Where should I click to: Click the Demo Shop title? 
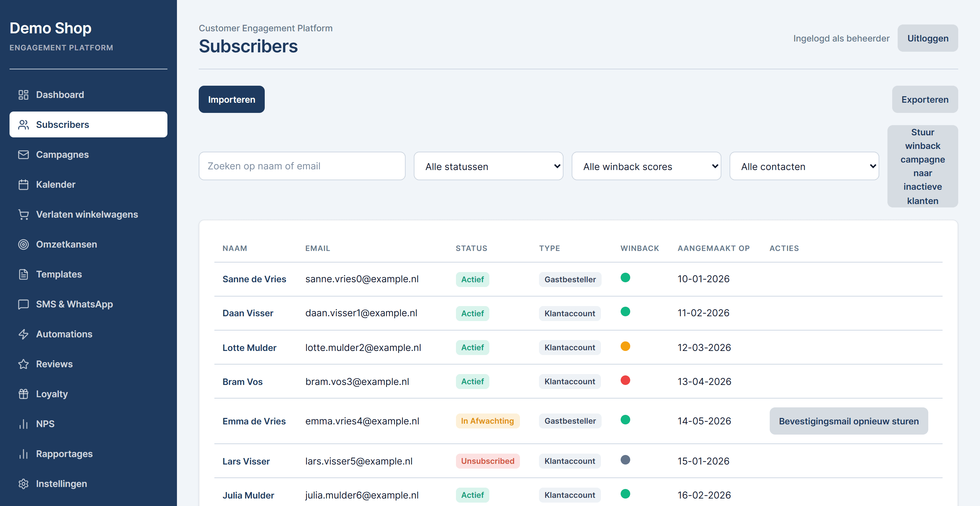tap(50, 28)
